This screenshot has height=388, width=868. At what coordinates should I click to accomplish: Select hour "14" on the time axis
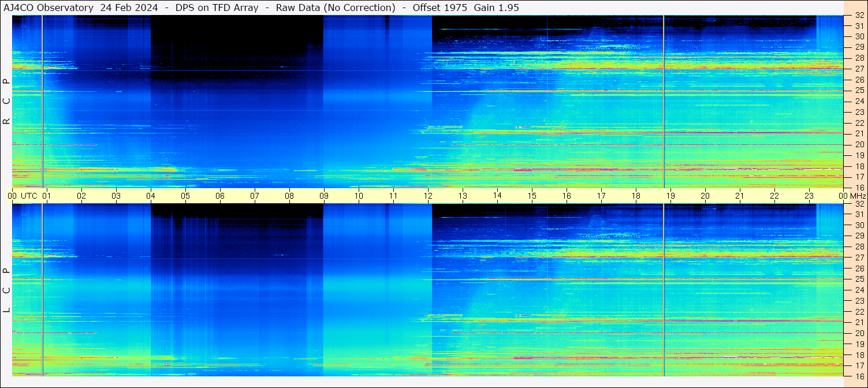[497, 195]
